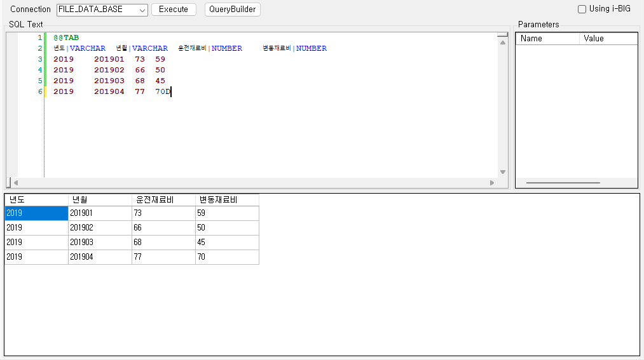This screenshot has width=644, height=360.
Task: Toggle the Using i-BIG checkbox
Action: (x=582, y=10)
